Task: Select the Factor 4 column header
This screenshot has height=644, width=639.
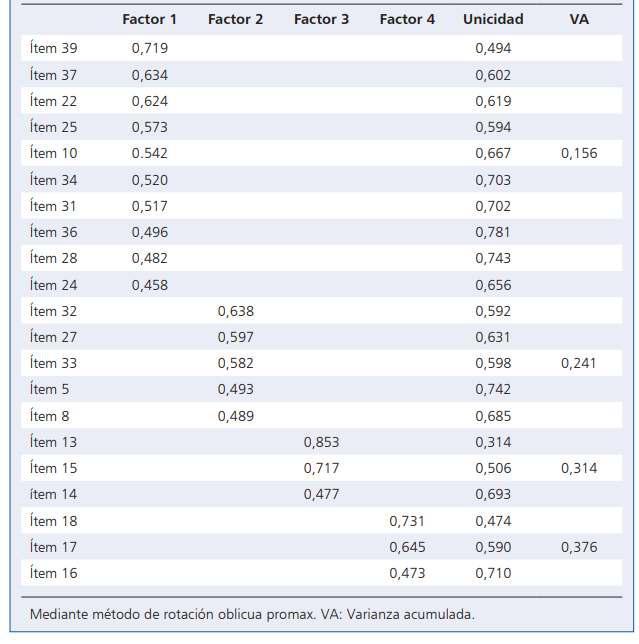Action: [x=407, y=19]
